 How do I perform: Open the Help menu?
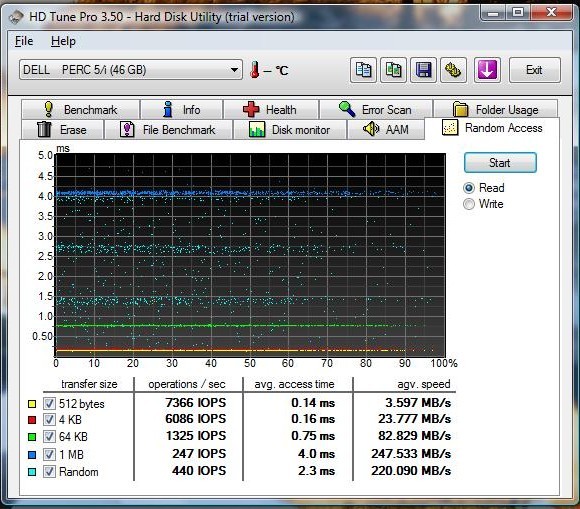pyautogui.click(x=63, y=41)
